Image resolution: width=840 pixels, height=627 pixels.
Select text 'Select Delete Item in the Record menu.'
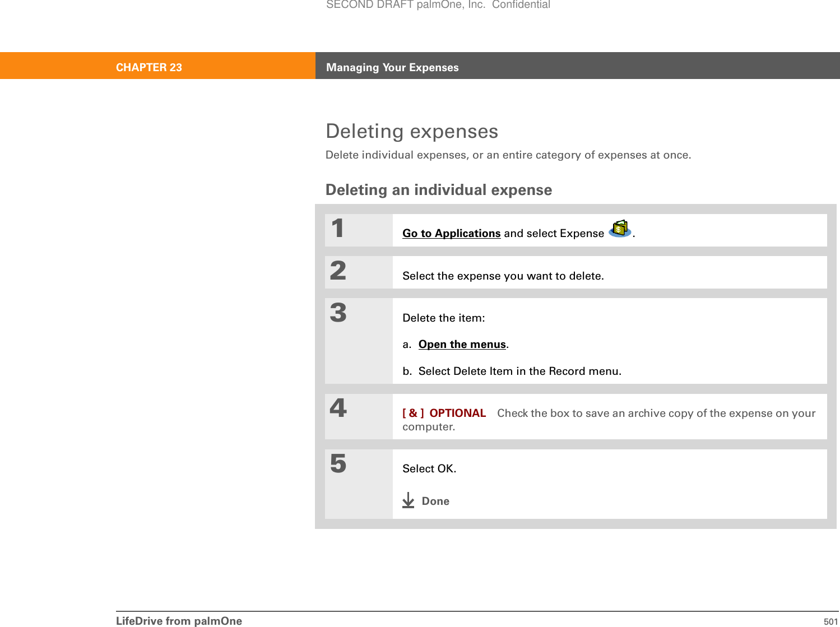(520, 371)
